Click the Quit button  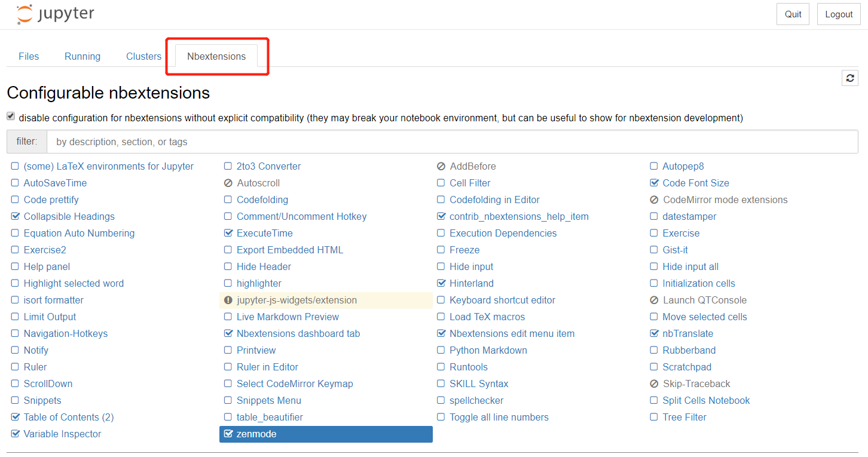point(793,14)
